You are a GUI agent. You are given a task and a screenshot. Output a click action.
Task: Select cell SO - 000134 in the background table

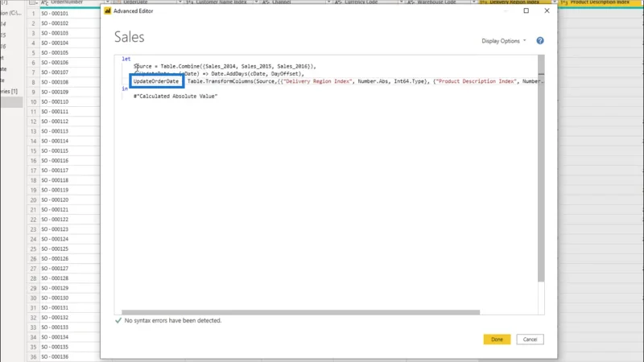tap(70, 337)
